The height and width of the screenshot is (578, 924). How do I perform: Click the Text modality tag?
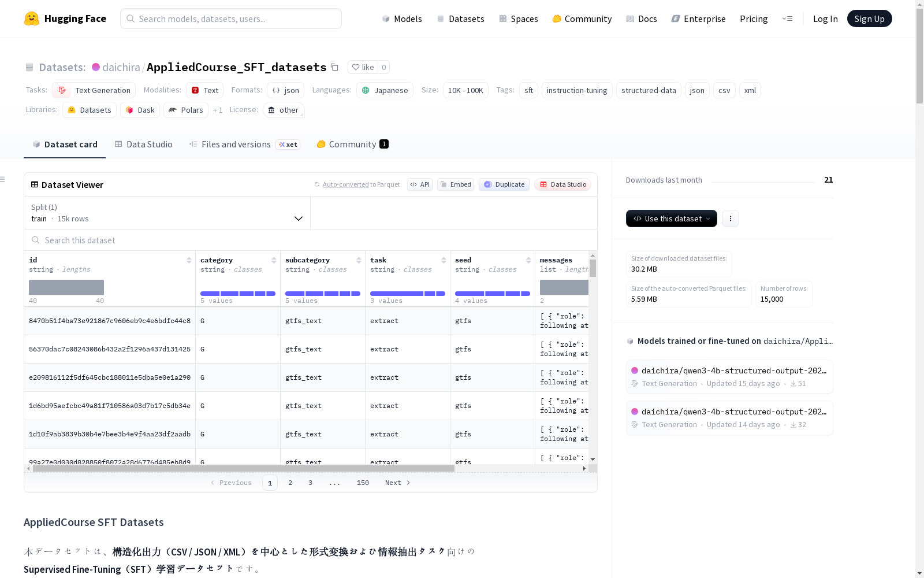pyautogui.click(x=204, y=90)
